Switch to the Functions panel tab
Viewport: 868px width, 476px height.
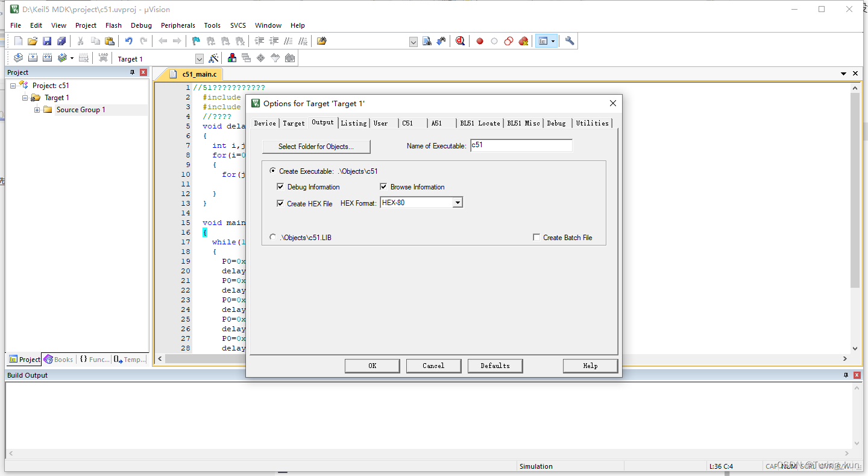pos(95,360)
